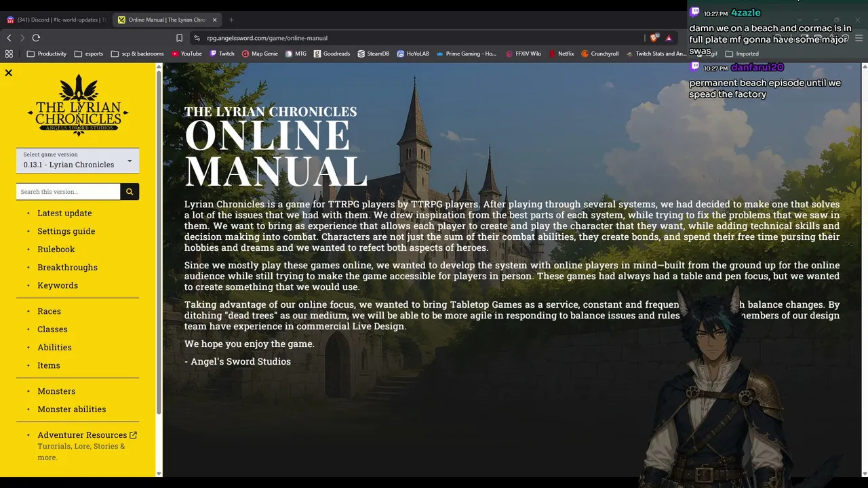Click the sidebar scrollbar down arrow
Viewport: 868px width, 488px height.
(x=159, y=474)
